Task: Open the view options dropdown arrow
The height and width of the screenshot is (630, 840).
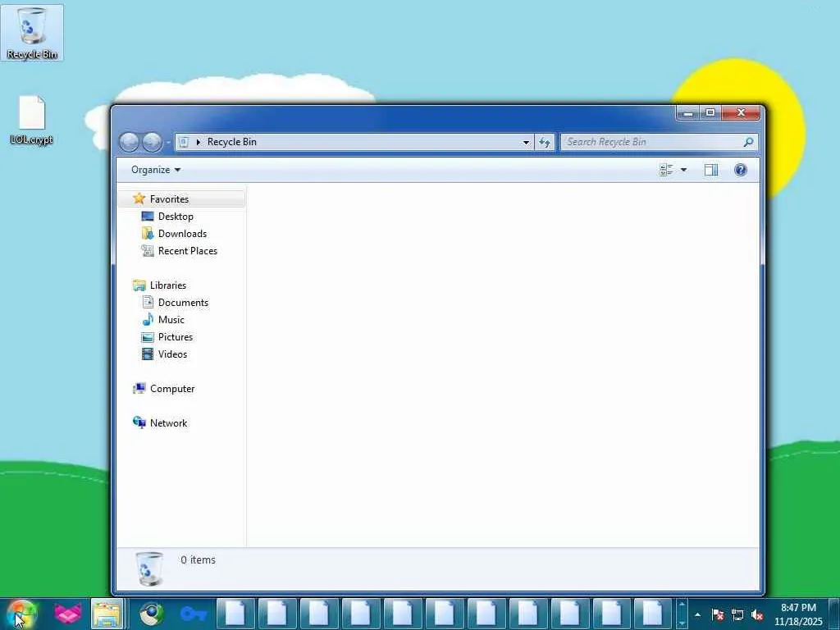Action: pyautogui.click(x=683, y=170)
